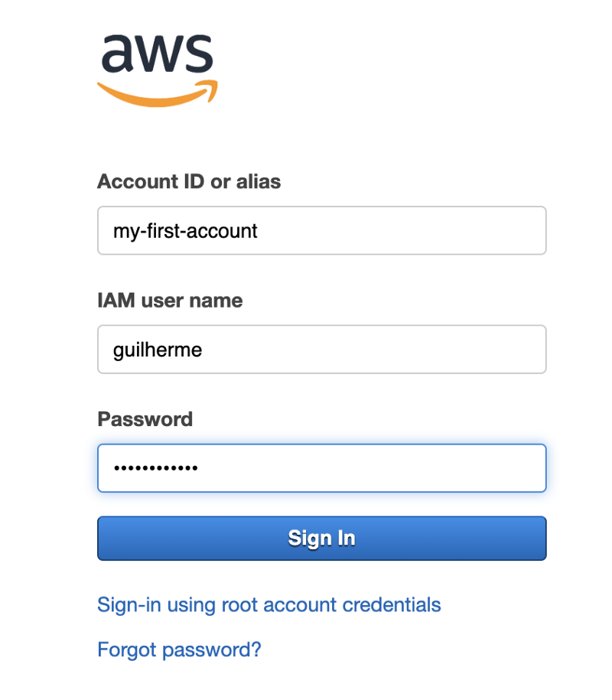Place cursor in the Password field

[321, 467]
